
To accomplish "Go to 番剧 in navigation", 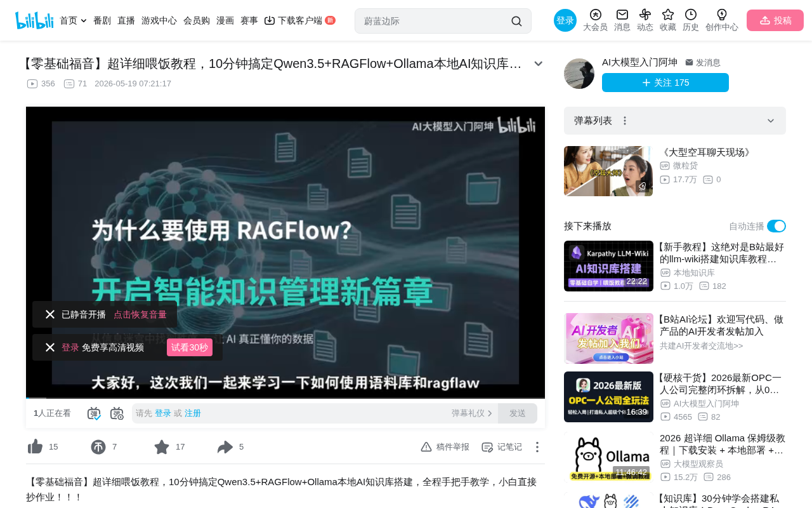I will tap(102, 20).
